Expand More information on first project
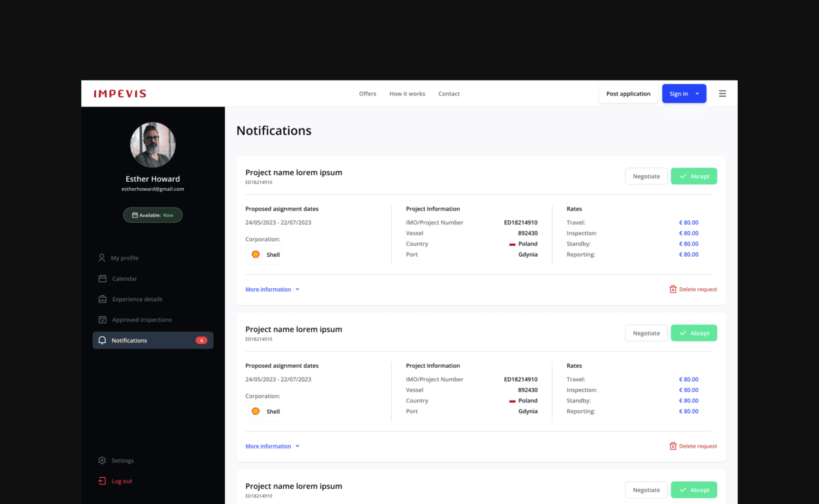The image size is (819, 504). [273, 289]
